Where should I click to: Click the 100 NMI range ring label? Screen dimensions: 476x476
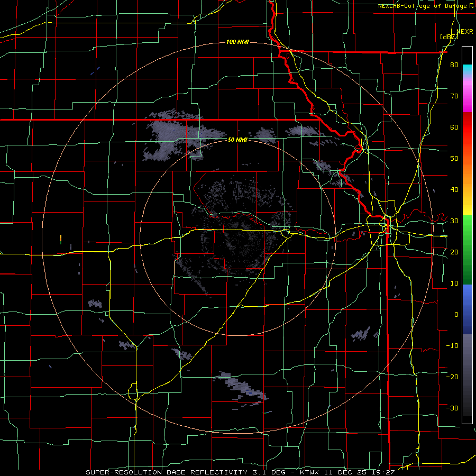pyautogui.click(x=237, y=42)
